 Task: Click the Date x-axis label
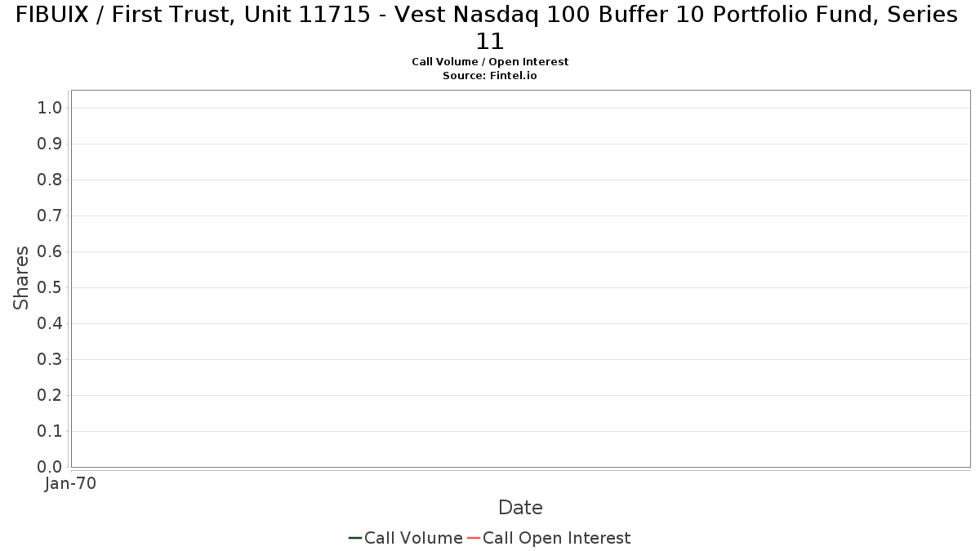click(520, 508)
